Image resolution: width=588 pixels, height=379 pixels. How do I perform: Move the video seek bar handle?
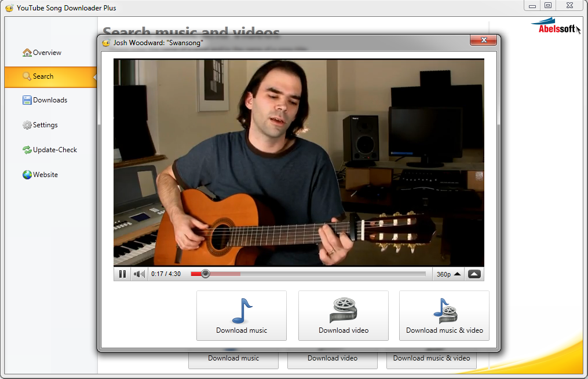tap(205, 274)
